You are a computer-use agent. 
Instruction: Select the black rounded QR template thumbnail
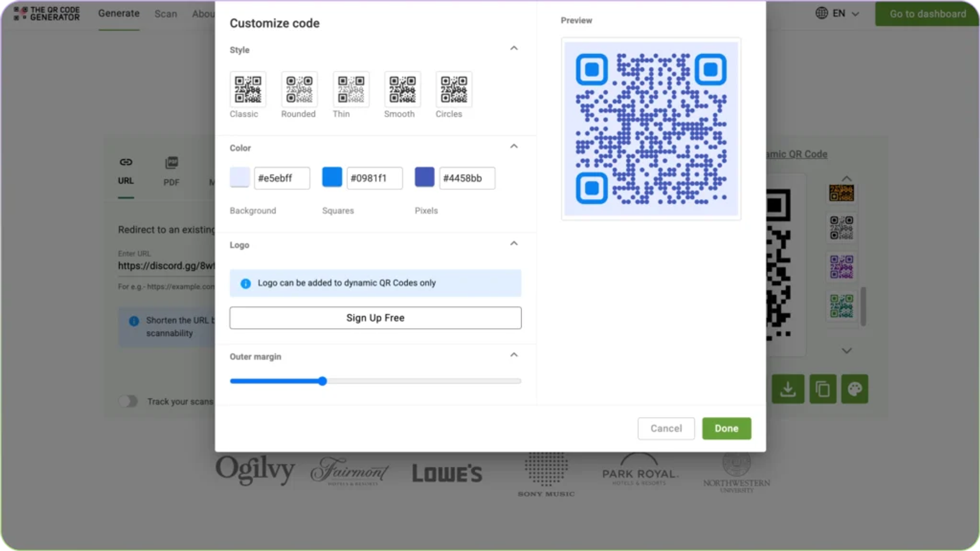[x=841, y=228]
